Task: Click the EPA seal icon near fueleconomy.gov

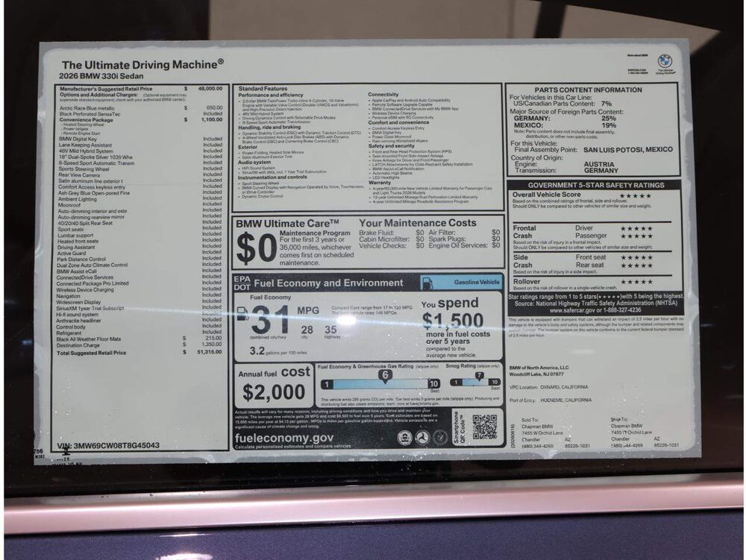Action: coord(404,438)
